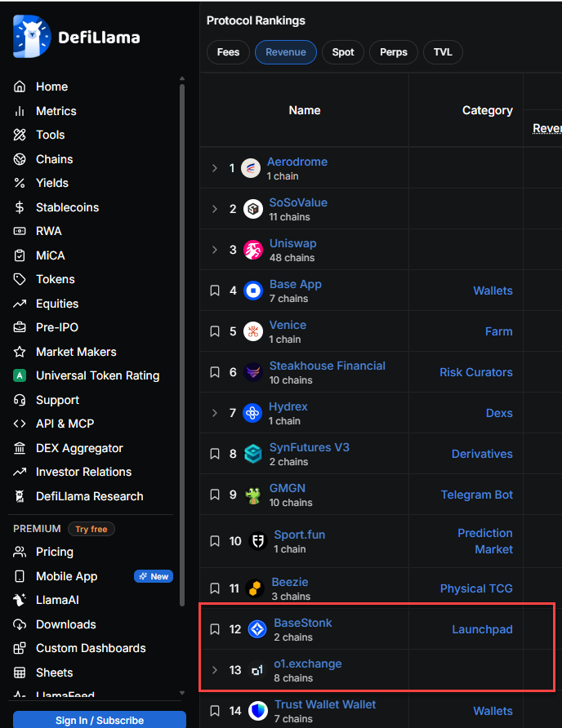This screenshot has width=562, height=728.
Task: Bookmark the Venice protocol
Action: [215, 331]
